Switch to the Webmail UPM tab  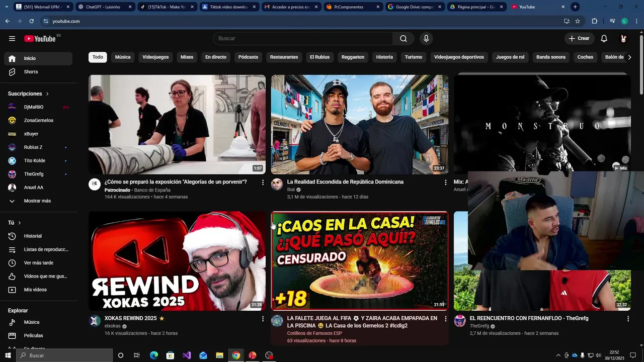pyautogui.click(x=43, y=7)
